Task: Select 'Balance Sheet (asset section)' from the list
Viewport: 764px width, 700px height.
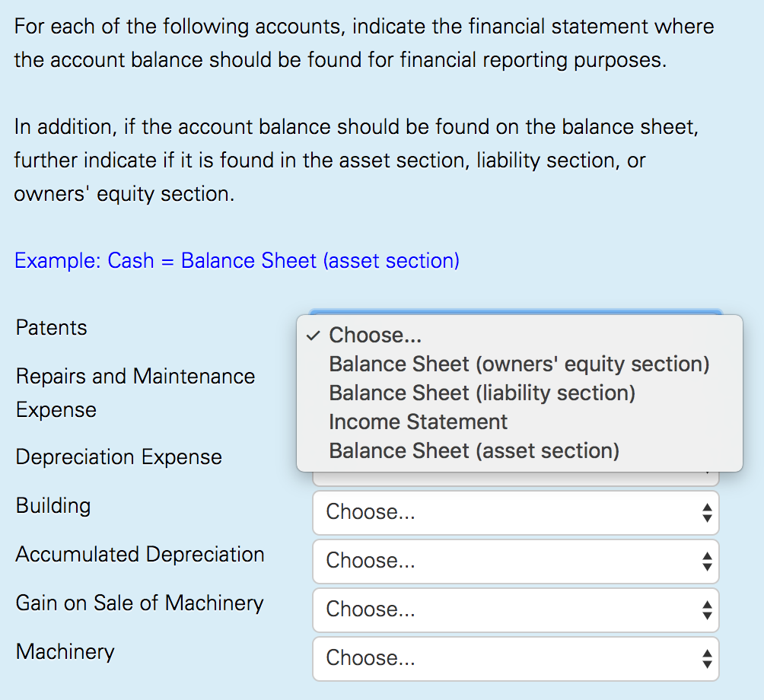Action: pyautogui.click(x=473, y=450)
